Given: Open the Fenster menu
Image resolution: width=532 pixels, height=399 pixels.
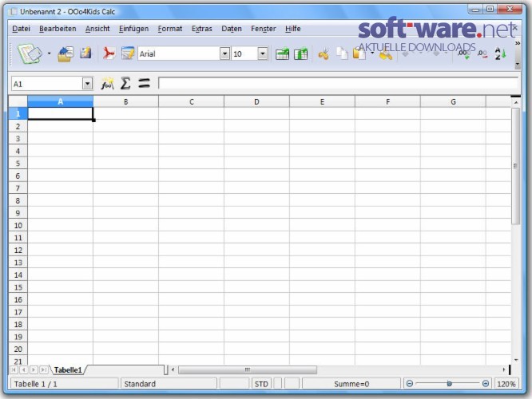Looking at the screenshot, I should coord(264,29).
